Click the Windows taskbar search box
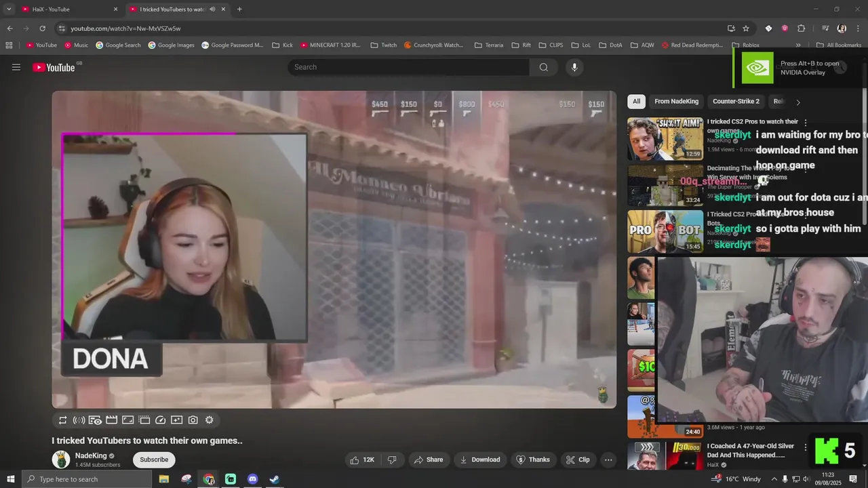 point(87,479)
